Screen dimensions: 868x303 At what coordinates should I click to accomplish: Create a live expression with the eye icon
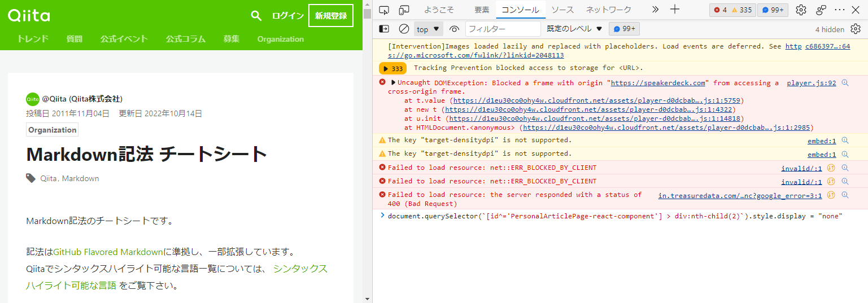(454, 29)
